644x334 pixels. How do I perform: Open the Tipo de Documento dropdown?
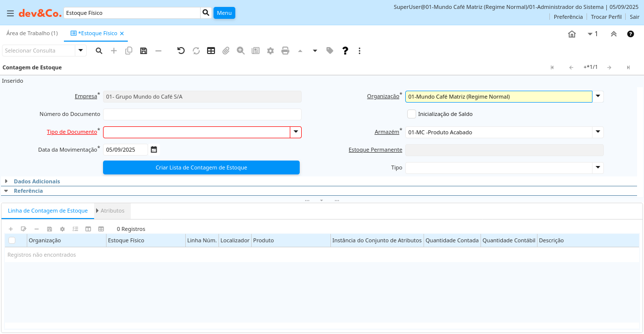(296, 132)
